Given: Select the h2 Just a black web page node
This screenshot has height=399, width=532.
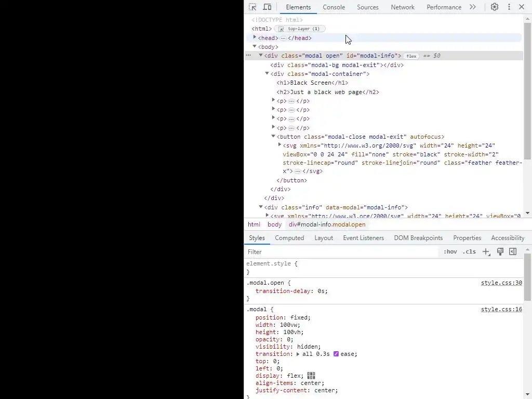Looking at the screenshot, I should (328, 92).
